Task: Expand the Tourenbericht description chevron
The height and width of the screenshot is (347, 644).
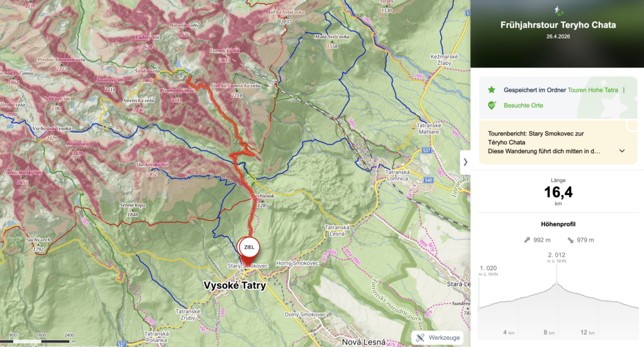Action: [x=622, y=151]
